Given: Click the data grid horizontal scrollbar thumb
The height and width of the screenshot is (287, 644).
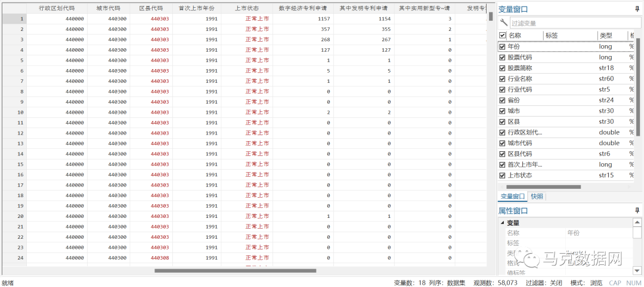Looking at the screenshot, I should (x=236, y=270).
